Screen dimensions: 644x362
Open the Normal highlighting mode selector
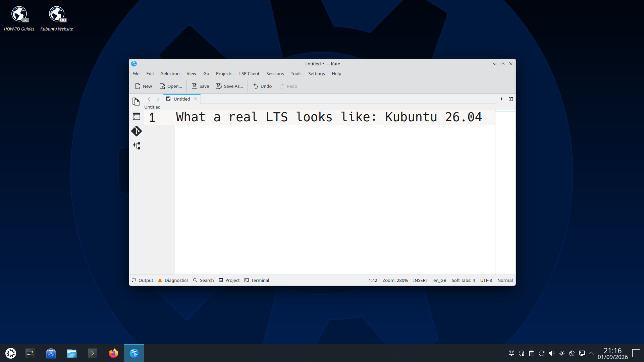pos(505,280)
